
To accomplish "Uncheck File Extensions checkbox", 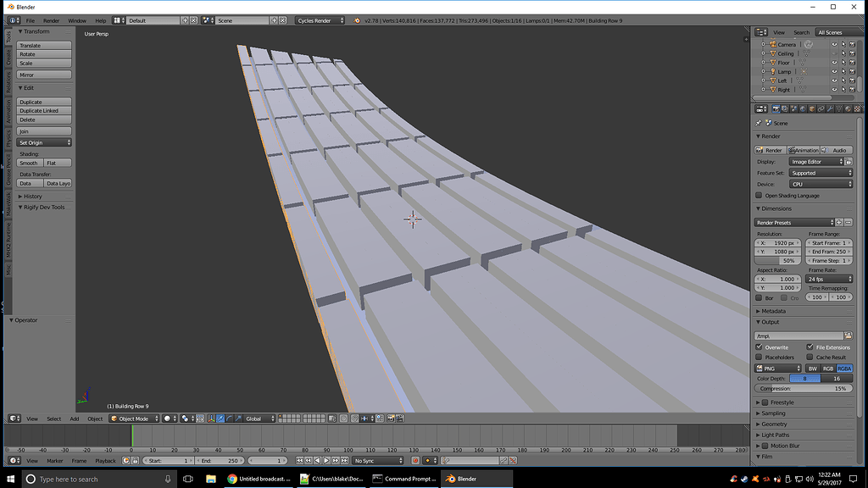I will [810, 347].
